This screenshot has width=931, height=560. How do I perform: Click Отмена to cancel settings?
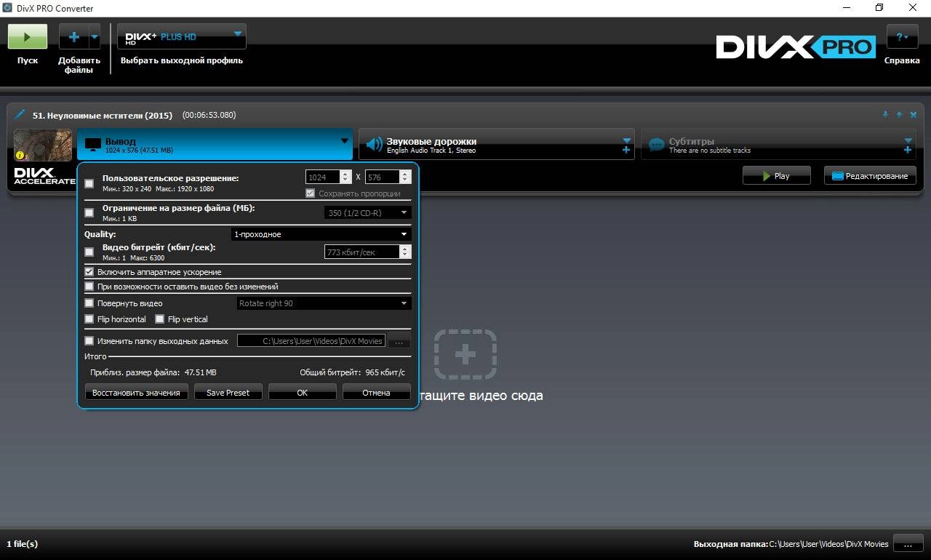pos(376,393)
